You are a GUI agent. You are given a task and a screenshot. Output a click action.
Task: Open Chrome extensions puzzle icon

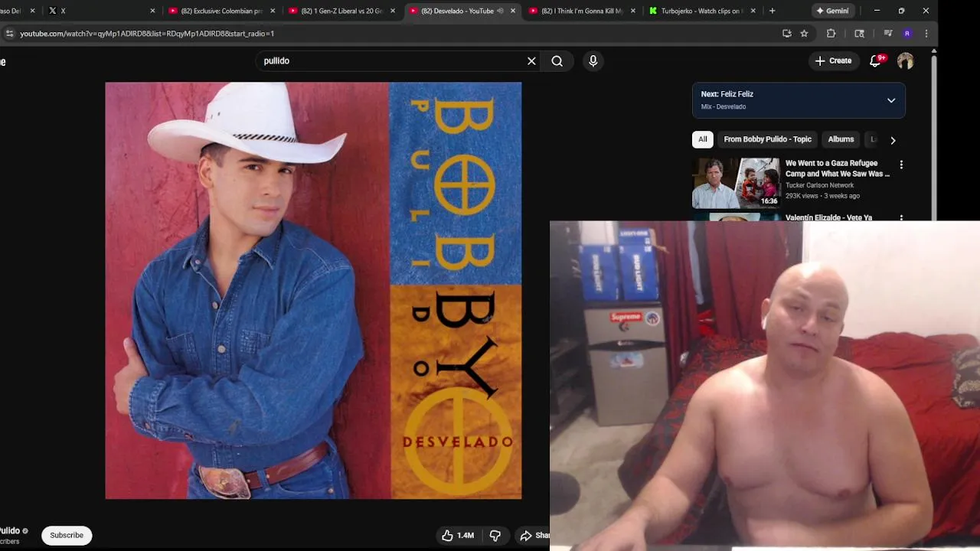tap(831, 34)
